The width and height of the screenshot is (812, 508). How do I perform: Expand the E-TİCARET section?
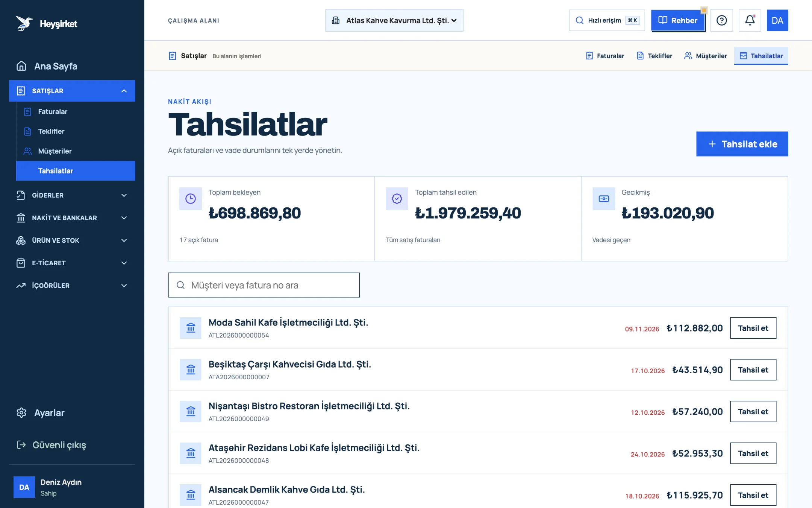[72, 263]
